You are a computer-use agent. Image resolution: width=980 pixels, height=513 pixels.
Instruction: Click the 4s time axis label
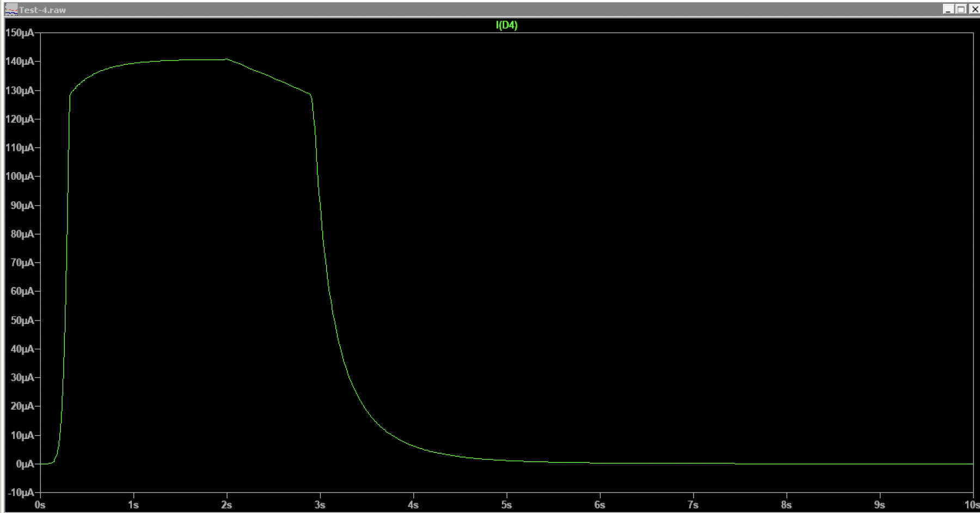click(413, 505)
